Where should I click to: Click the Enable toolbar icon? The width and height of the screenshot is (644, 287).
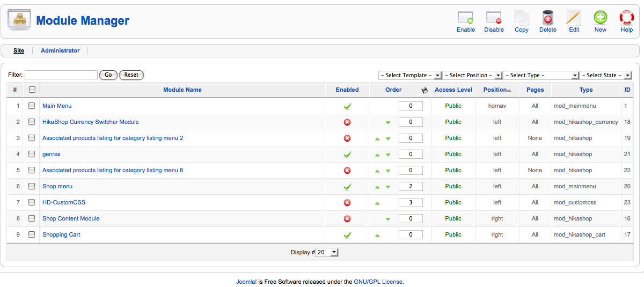point(465,18)
